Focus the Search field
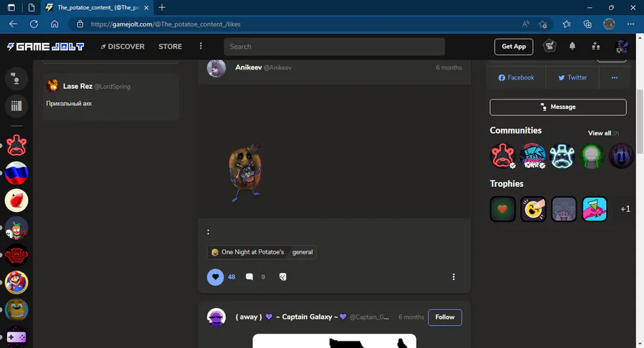The height and width of the screenshot is (348, 644). 334,47
